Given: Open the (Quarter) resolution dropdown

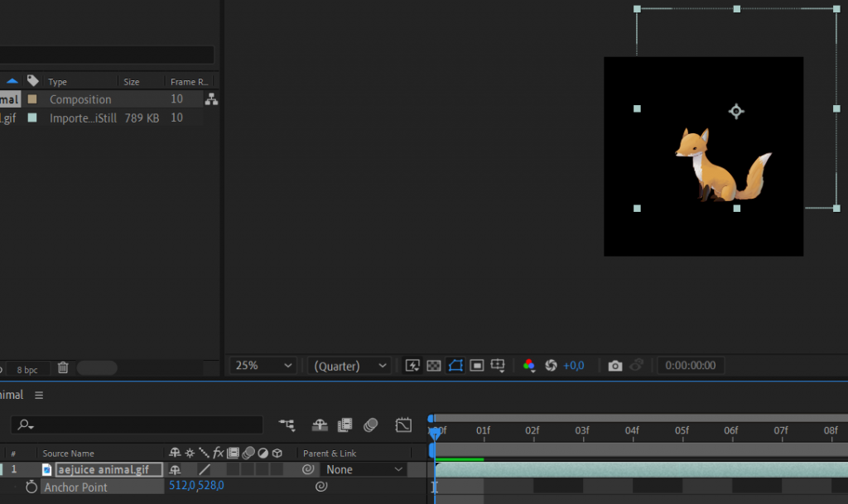Looking at the screenshot, I should point(354,365).
